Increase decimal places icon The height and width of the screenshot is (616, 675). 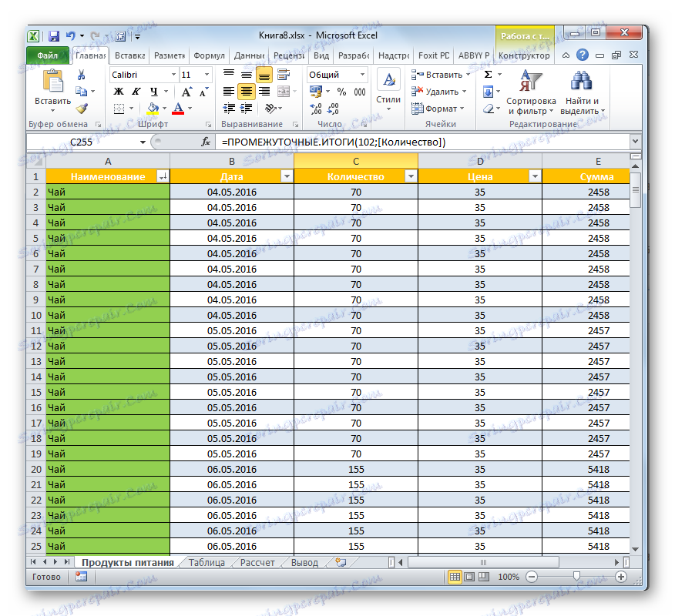tap(316, 109)
